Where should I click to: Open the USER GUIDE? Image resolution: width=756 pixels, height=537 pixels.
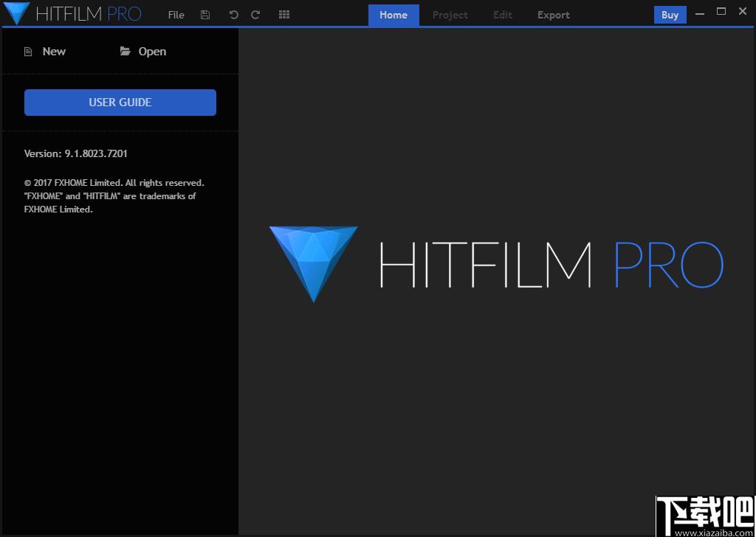click(x=120, y=102)
